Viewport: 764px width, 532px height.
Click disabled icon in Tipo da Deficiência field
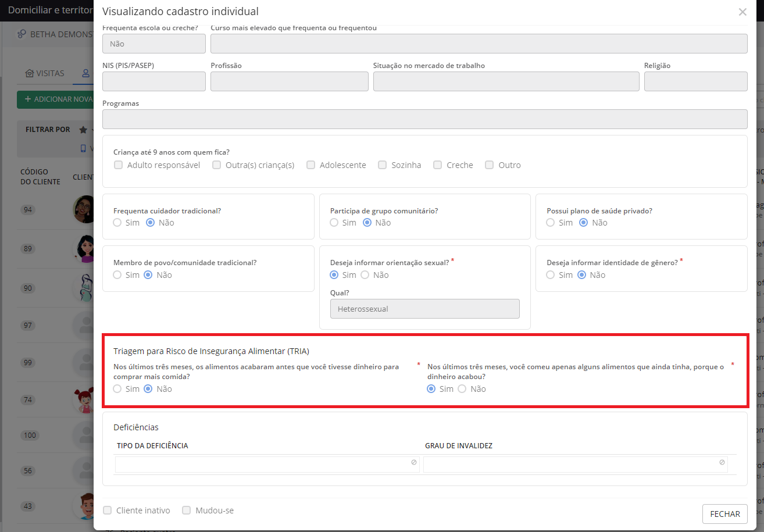[x=413, y=462]
